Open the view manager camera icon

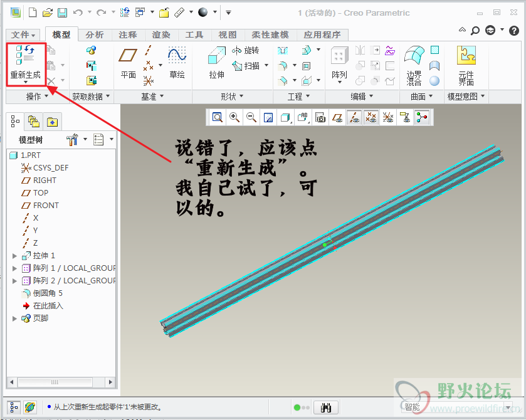coord(320,117)
